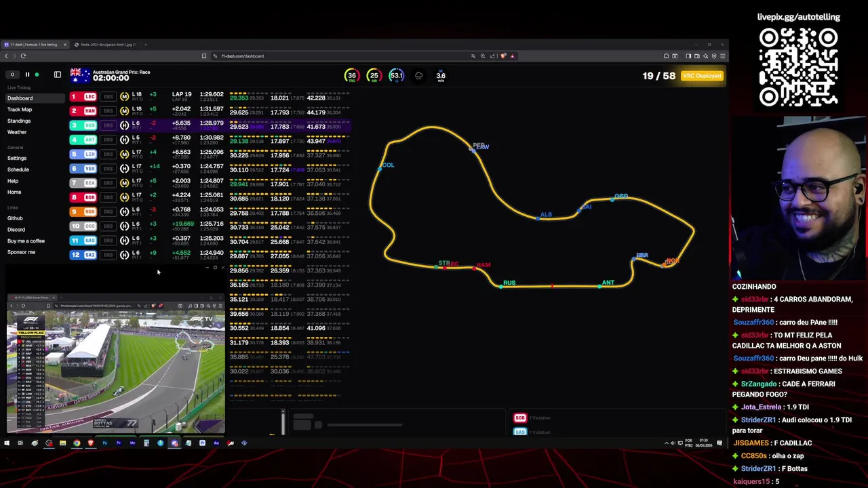
Task: Open Settings in the sidebar
Action: [17, 158]
